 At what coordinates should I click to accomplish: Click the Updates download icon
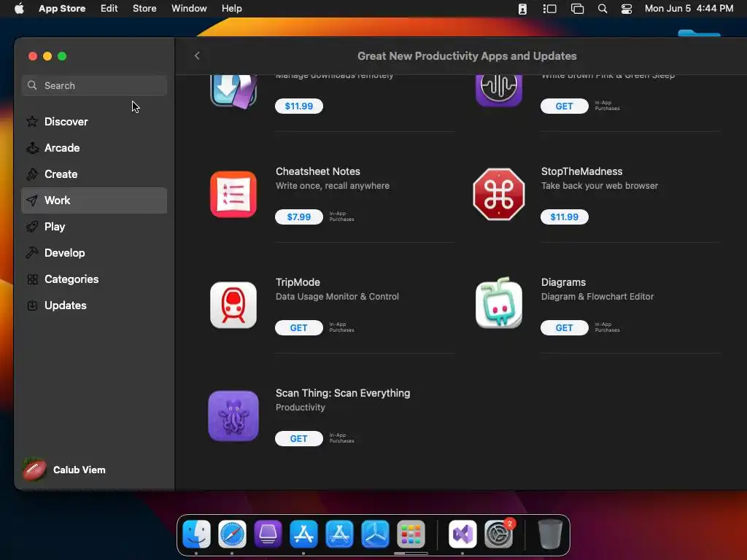pyautogui.click(x=32, y=306)
